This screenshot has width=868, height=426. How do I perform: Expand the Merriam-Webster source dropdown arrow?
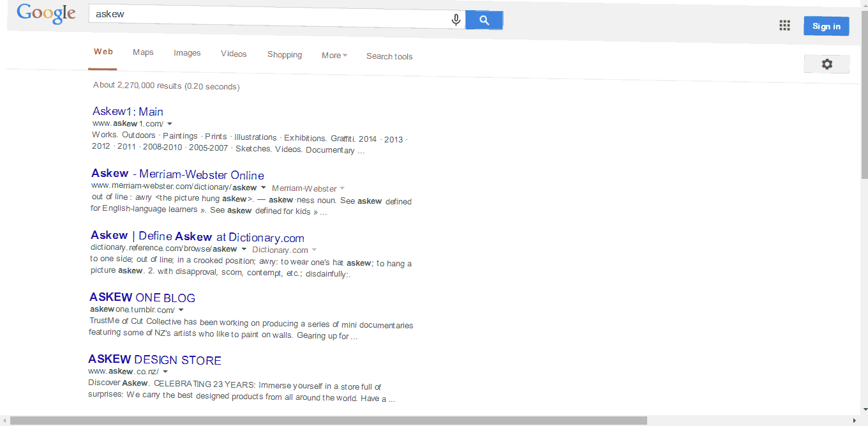click(342, 188)
